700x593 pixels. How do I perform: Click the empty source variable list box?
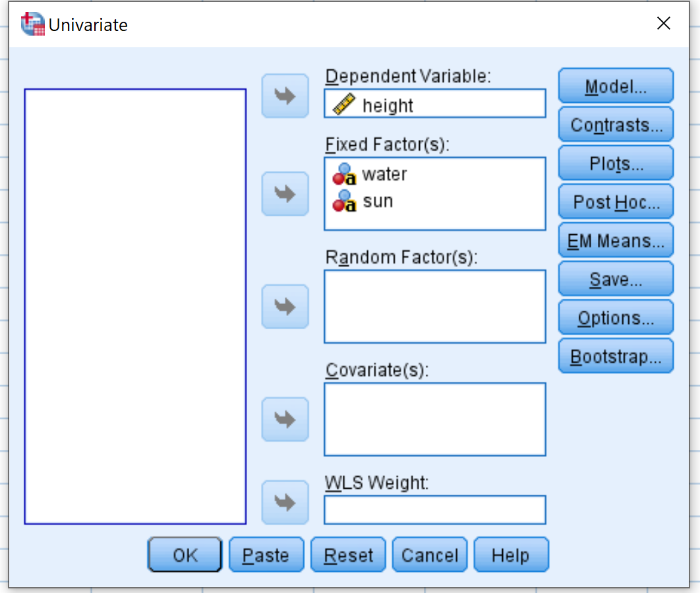[135, 307]
